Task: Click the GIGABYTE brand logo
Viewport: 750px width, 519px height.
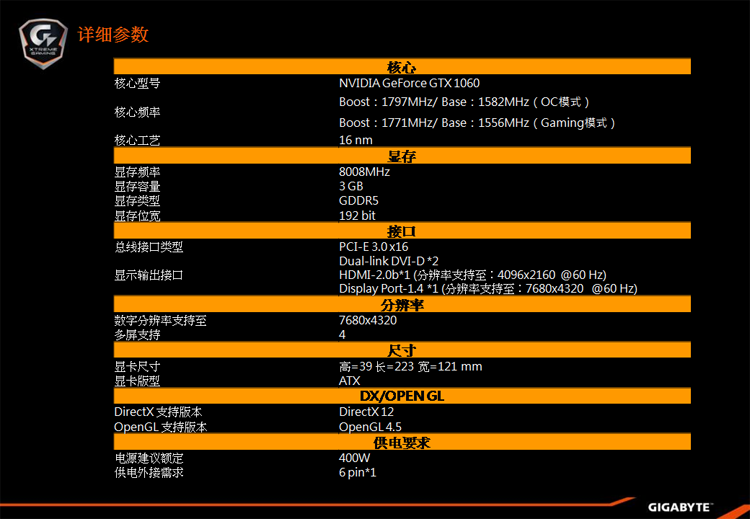Action: click(x=681, y=507)
